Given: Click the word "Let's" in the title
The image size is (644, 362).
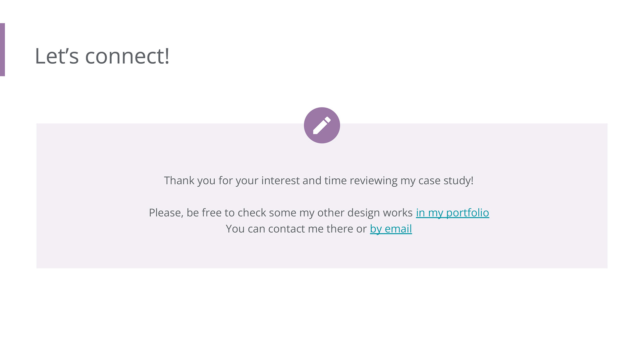Looking at the screenshot, I should 57,56.
